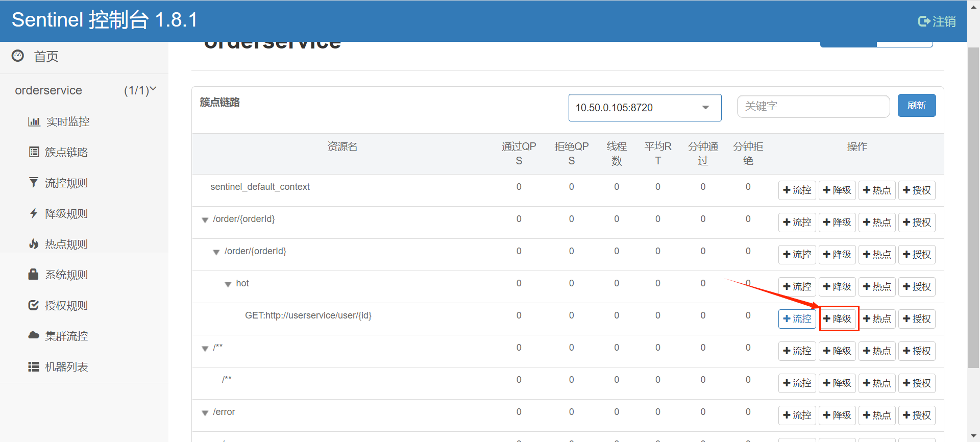This screenshot has height=442, width=980.
Task: Click the 资源名 column header
Action: point(342,146)
